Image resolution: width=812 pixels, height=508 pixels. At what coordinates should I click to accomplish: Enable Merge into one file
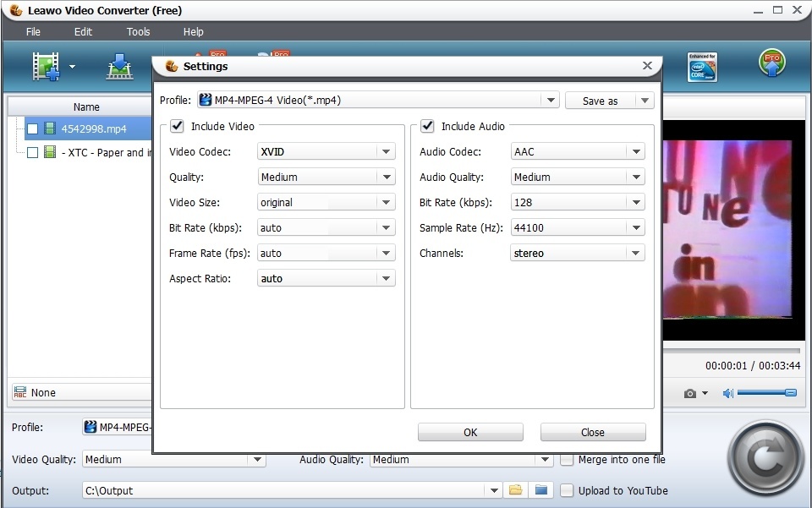566,460
